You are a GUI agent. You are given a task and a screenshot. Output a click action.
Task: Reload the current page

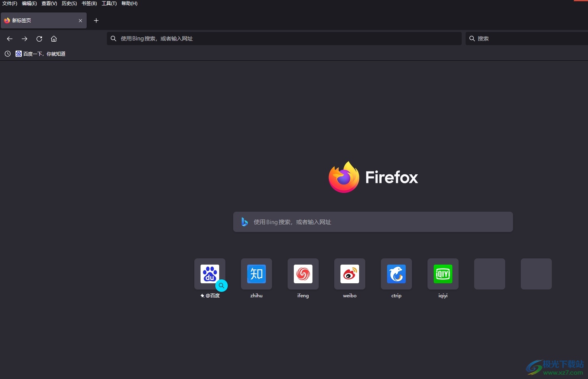39,39
